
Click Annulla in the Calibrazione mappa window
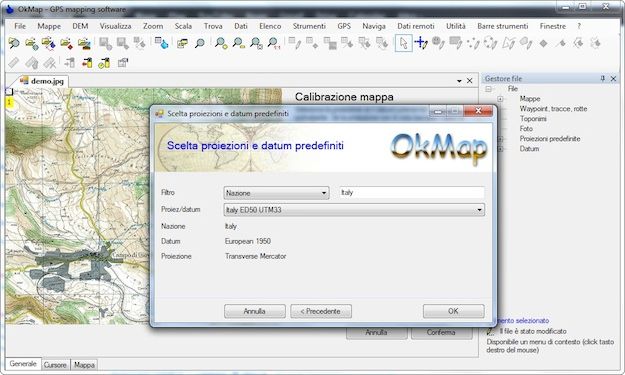[376, 332]
